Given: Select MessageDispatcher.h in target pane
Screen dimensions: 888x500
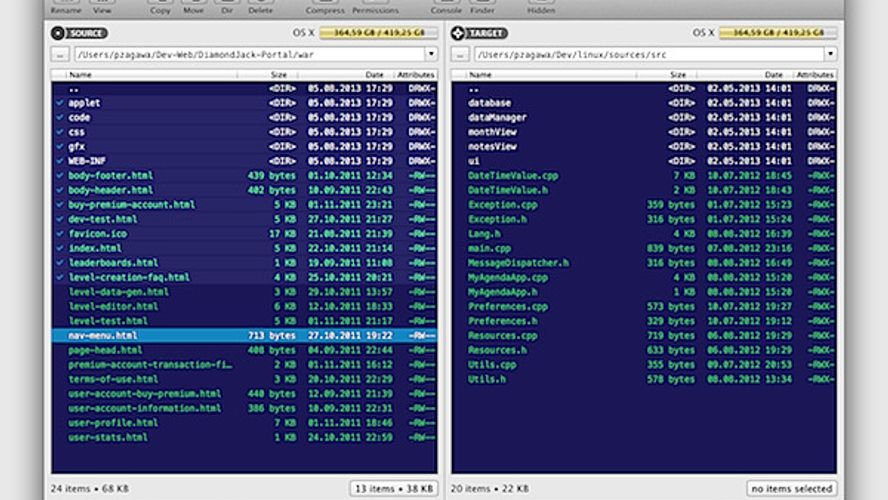Looking at the screenshot, I should (x=644, y=263).
